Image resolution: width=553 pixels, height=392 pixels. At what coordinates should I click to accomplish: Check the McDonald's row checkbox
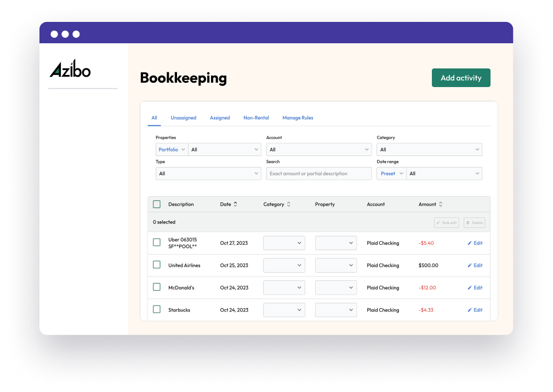pyautogui.click(x=156, y=287)
